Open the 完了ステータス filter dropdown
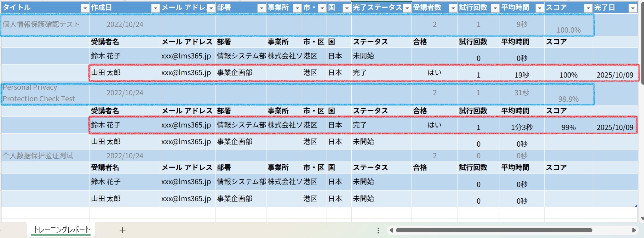 pos(407,8)
